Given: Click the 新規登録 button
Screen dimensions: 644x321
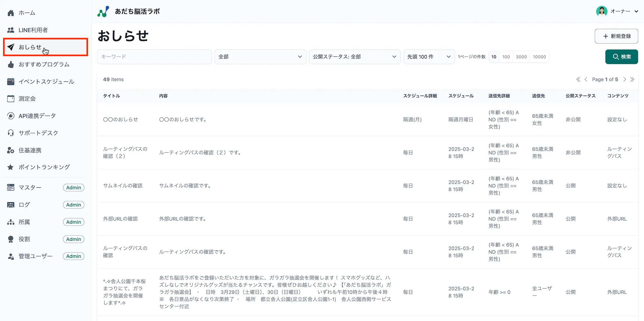Looking at the screenshot, I should click(616, 36).
